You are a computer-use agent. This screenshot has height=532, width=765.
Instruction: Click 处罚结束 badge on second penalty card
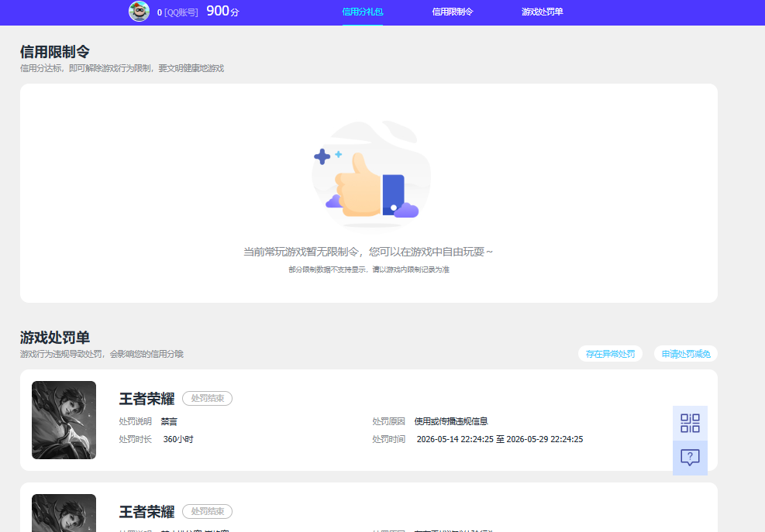(208, 512)
